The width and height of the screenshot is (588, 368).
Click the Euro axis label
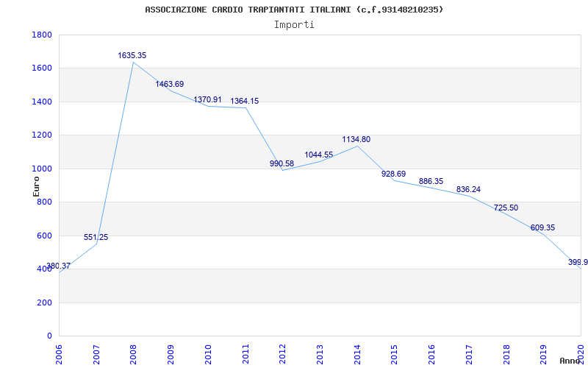click(x=36, y=186)
